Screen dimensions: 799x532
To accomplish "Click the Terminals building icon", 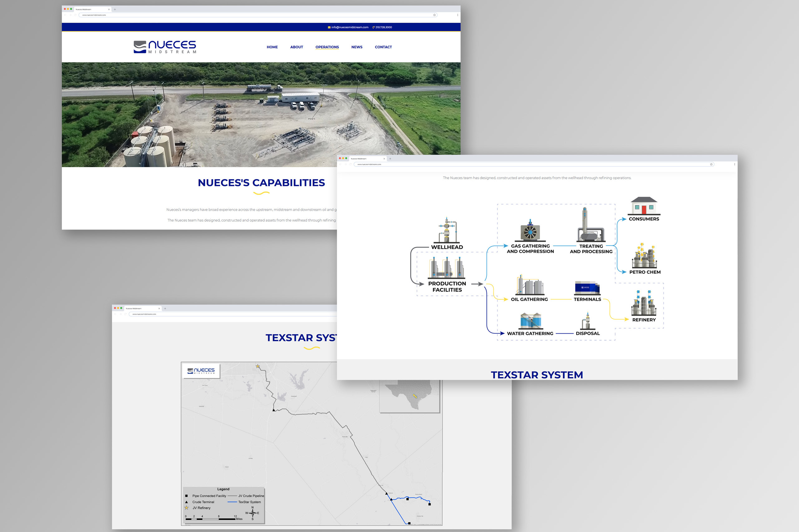I will click(x=587, y=288).
